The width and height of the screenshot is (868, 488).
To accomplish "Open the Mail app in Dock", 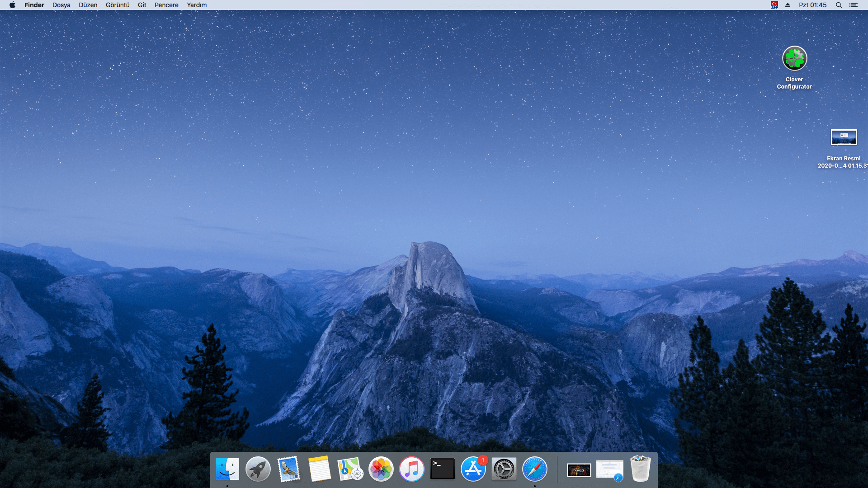I will click(288, 469).
